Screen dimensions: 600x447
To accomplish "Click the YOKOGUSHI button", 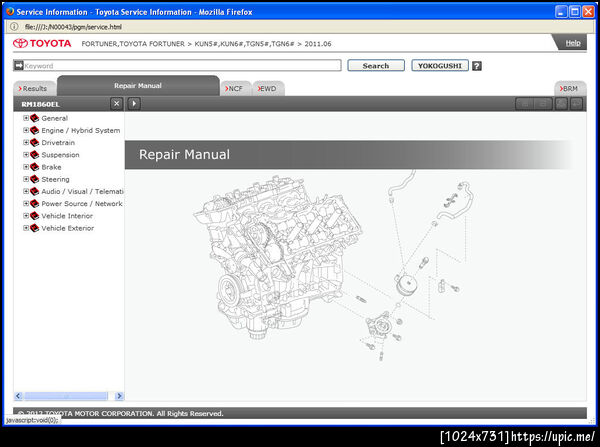I will tap(440, 65).
